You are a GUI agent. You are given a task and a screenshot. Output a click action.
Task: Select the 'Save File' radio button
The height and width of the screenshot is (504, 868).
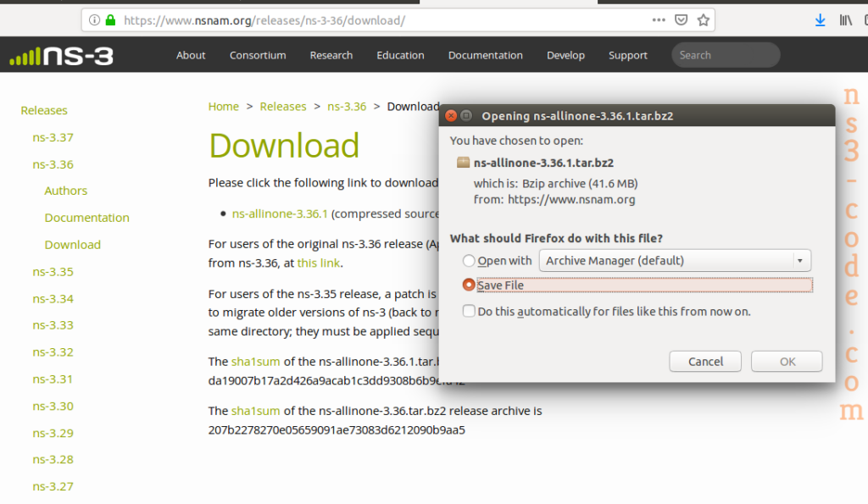(x=469, y=285)
